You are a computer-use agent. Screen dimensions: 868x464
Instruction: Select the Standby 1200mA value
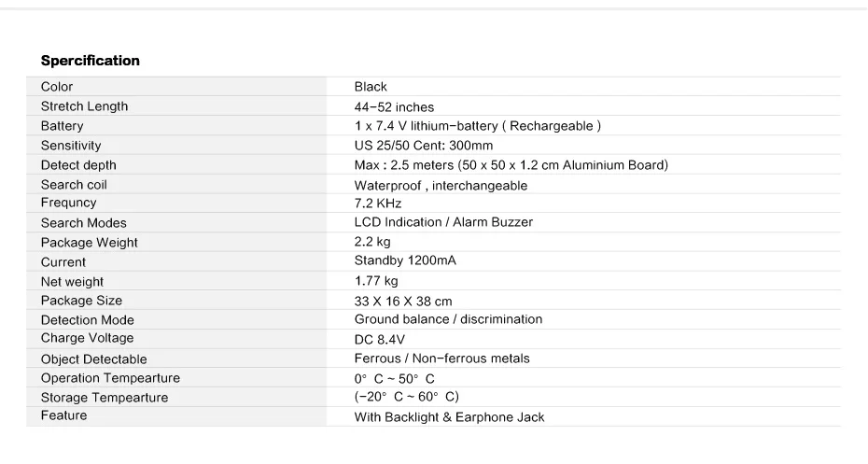[405, 260]
